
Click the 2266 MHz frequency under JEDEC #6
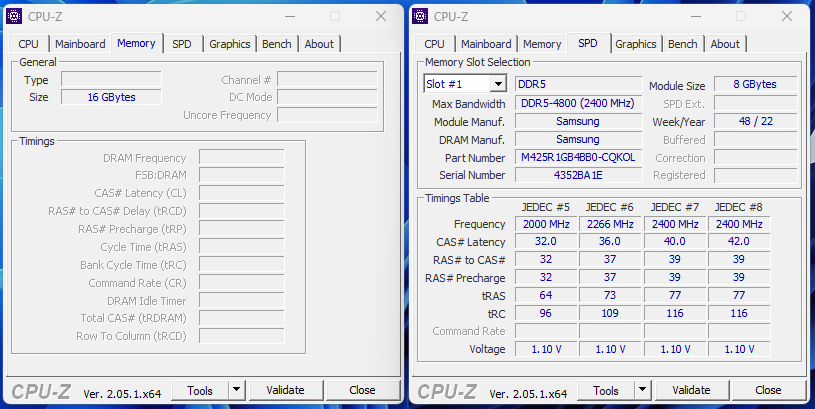pyautogui.click(x=610, y=224)
